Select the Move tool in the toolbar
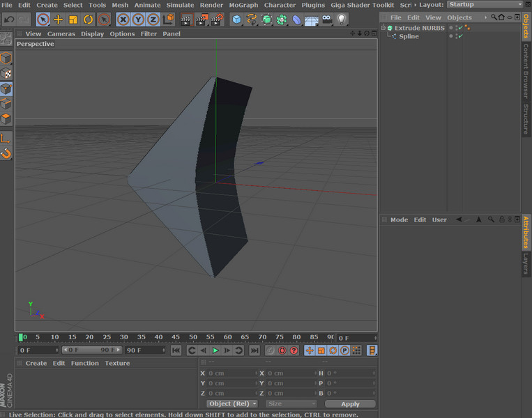The image size is (532, 418). (x=59, y=20)
